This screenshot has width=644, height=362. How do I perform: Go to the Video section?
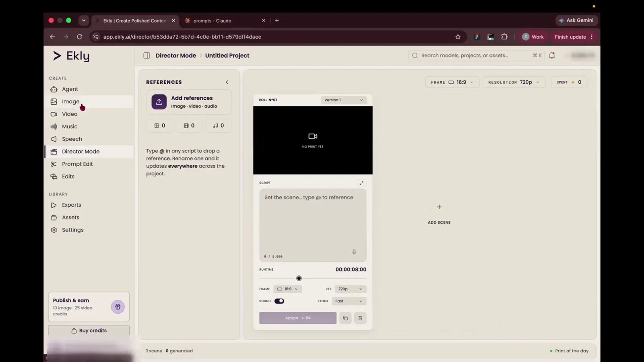(69, 114)
